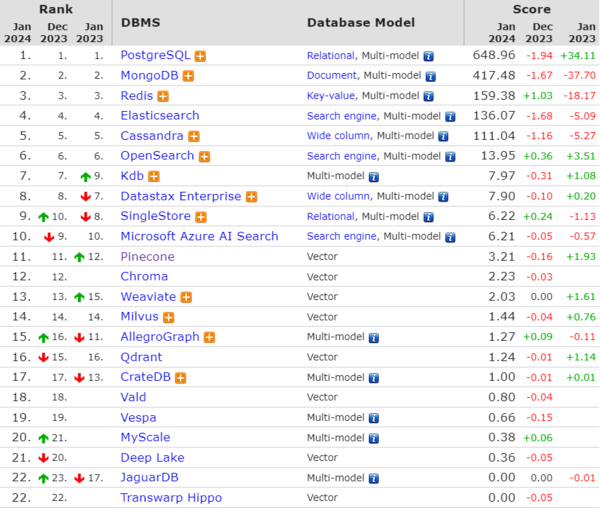Open the Milvus link
Screen dimensions: 600x508
(x=139, y=317)
